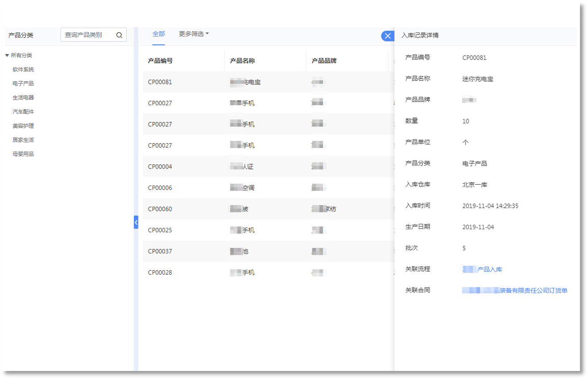Select 母婴用品 category

[x=23, y=154]
